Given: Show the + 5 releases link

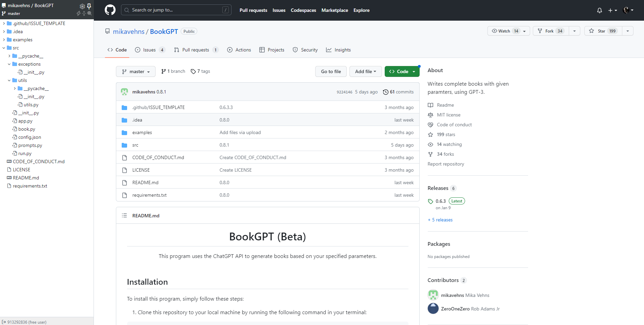Looking at the screenshot, I should tap(440, 220).
